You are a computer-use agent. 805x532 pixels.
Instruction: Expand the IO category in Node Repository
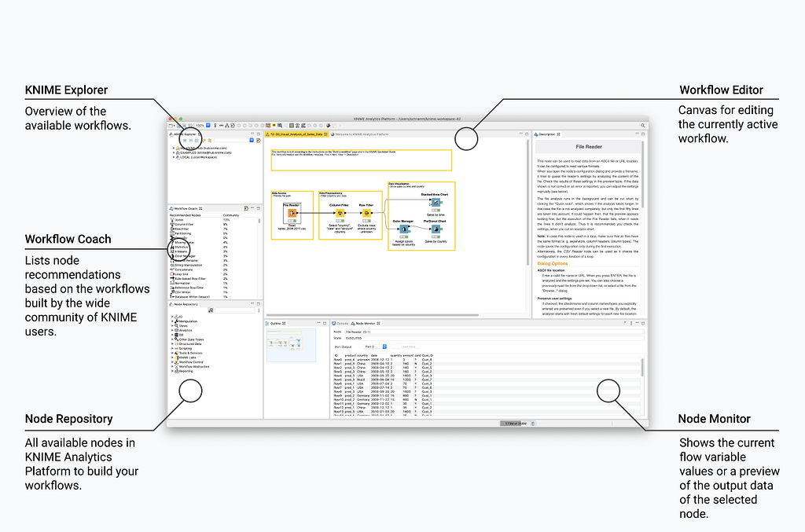(x=171, y=317)
